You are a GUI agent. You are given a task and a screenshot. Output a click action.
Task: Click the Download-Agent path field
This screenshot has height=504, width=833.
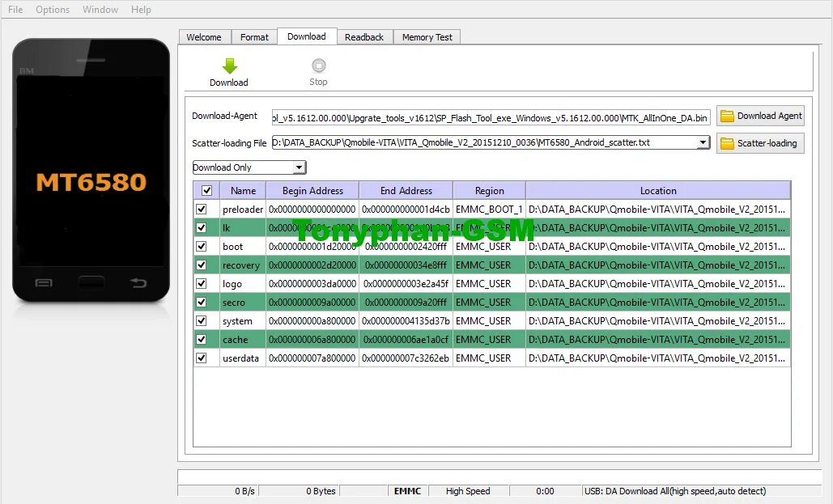[x=491, y=118]
